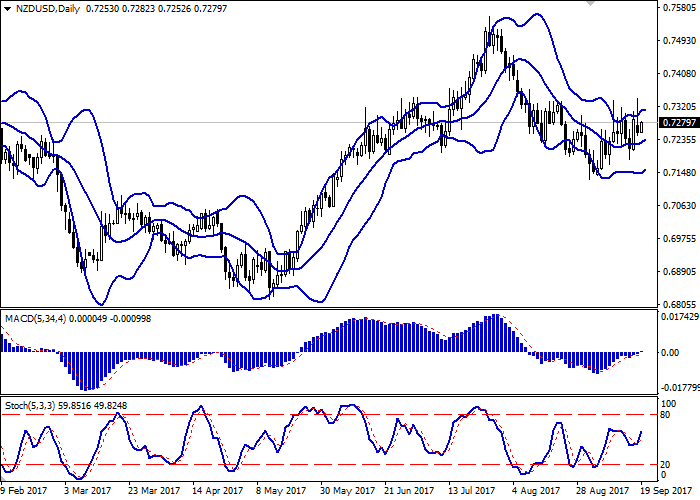This screenshot has height=500, width=700.
Task: Click the 0.69755 price axis label
Action: [x=679, y=239]
